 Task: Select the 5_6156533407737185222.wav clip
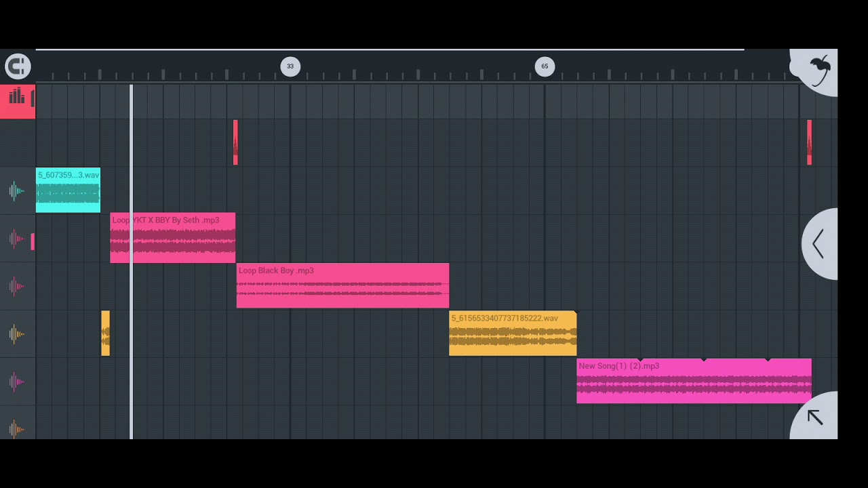tap(513, 333)
